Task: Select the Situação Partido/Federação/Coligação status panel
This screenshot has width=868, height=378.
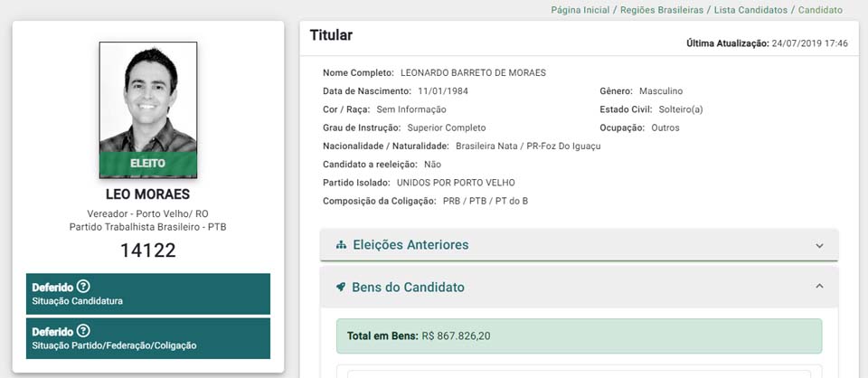Action: [x=148, y=338]
